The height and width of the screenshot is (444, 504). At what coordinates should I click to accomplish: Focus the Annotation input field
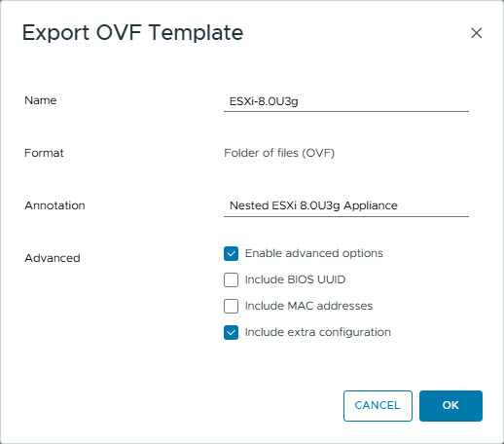tap(346, 205)
